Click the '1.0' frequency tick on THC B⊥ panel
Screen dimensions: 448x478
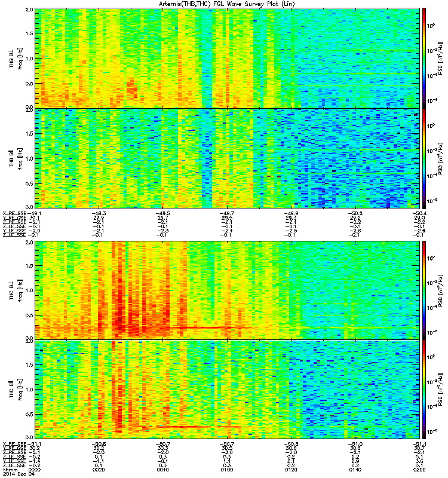coord(29,290)
